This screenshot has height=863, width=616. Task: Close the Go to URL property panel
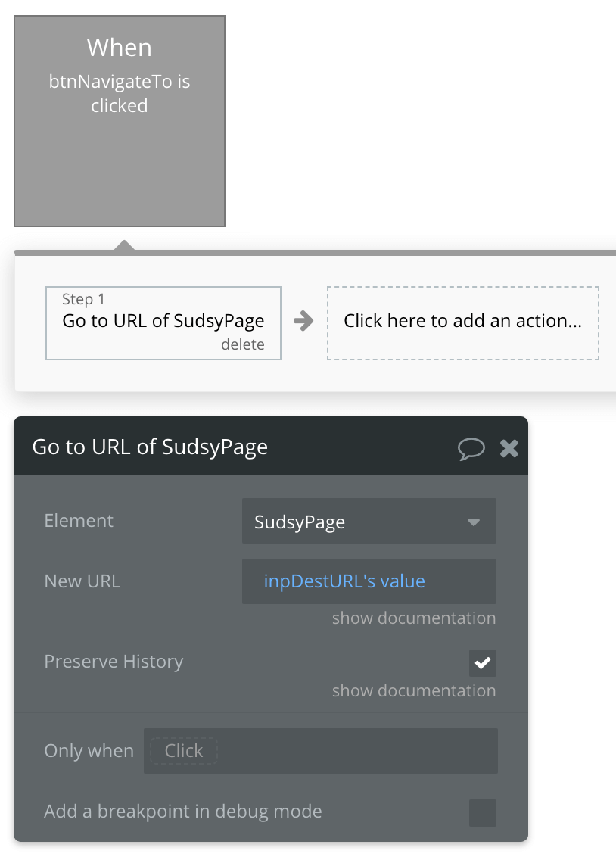point(509,448)
